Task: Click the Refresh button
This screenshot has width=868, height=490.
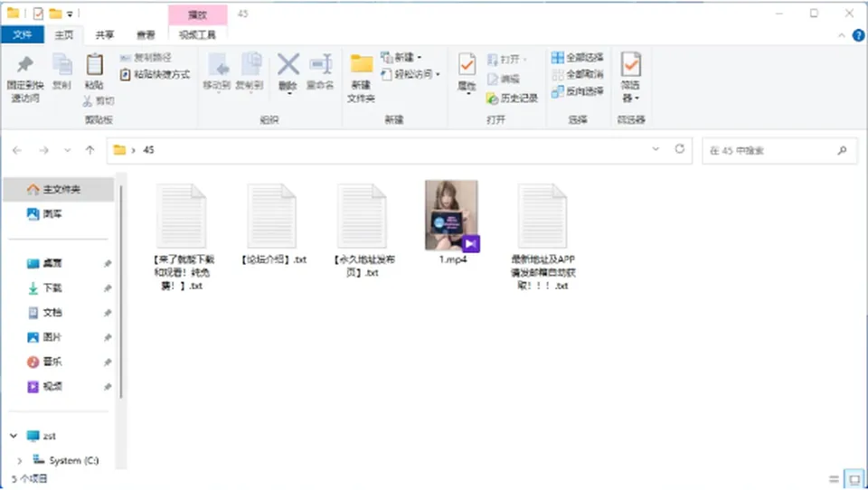Action: tap(680, 149)
